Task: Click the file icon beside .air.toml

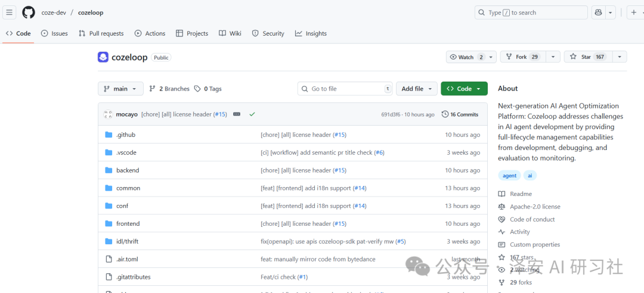Action: [109, 259]
